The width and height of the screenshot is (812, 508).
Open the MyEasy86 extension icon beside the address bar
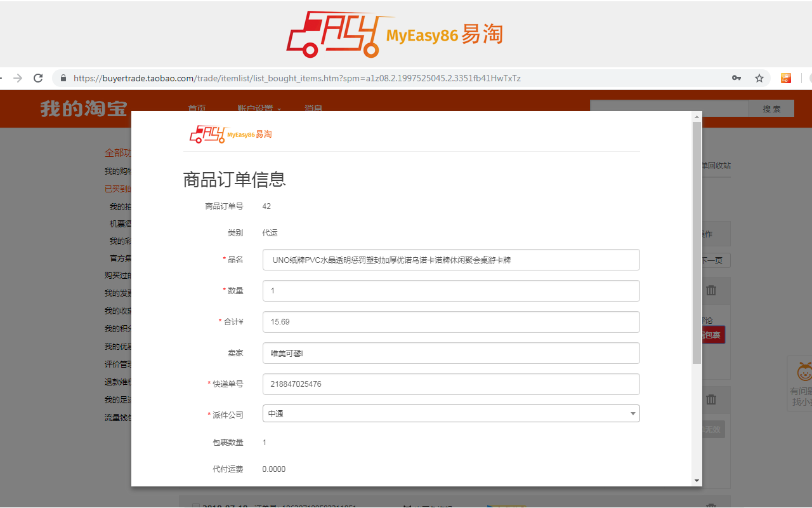786,77
